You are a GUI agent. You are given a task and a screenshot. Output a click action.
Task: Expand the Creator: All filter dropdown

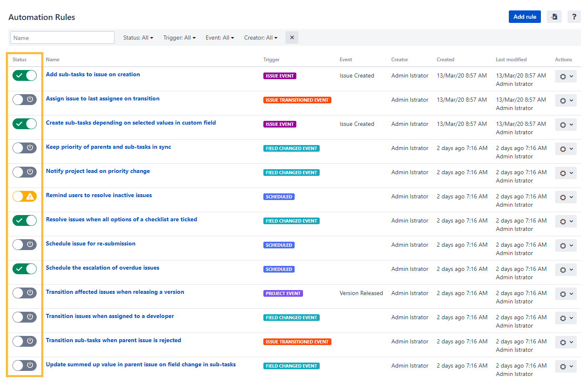pos(260,38)
